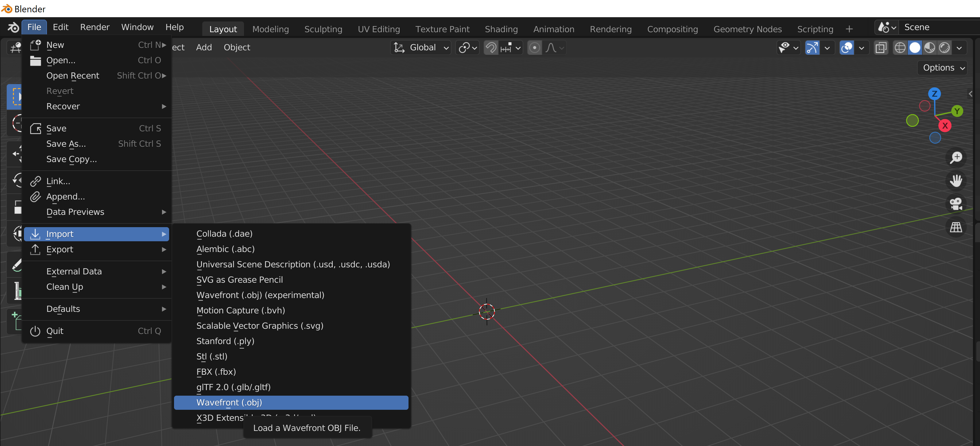Toggle snapping magnet button
This screenshot has width=980, height=446.
491,48
